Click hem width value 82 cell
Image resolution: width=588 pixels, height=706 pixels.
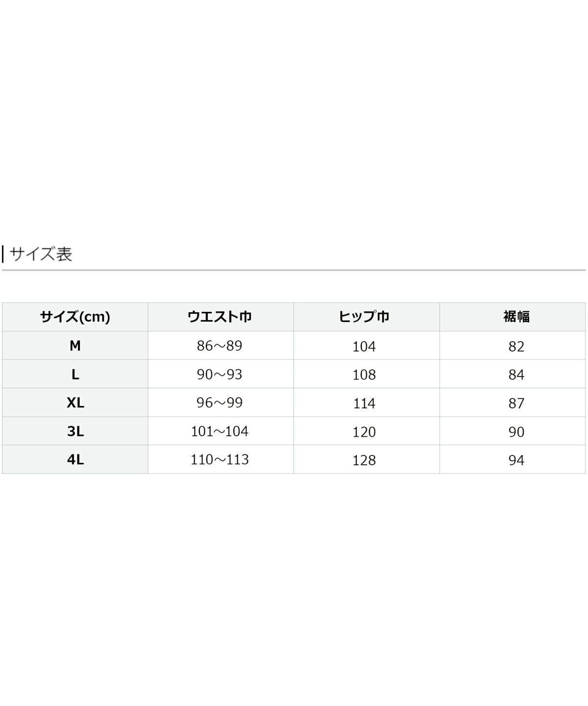point(516,346)
